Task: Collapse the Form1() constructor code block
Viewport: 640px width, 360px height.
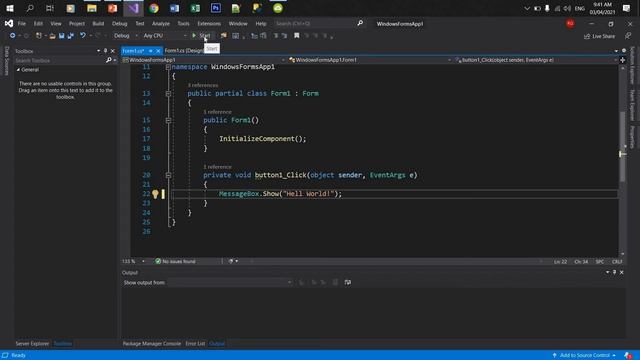Action: point(168,120)
